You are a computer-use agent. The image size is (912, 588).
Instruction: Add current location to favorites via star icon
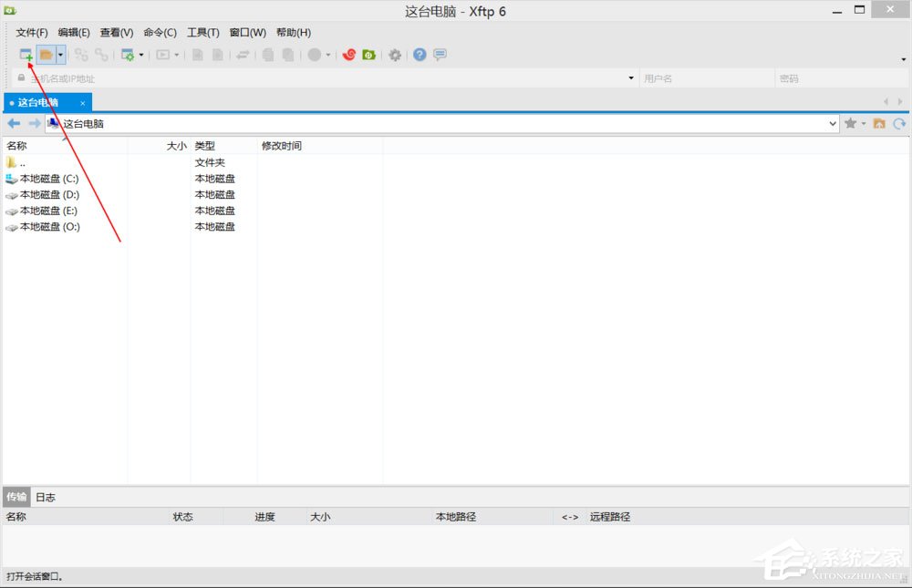point(850,123)
